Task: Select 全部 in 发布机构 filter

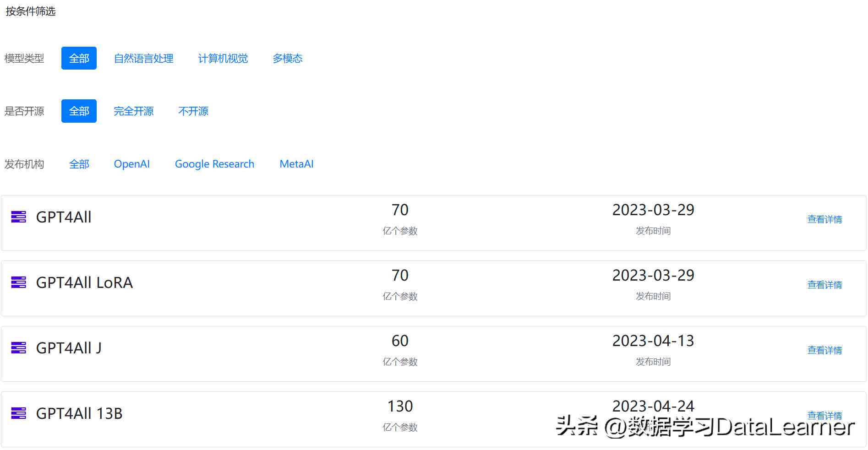Action: [79, 164]
